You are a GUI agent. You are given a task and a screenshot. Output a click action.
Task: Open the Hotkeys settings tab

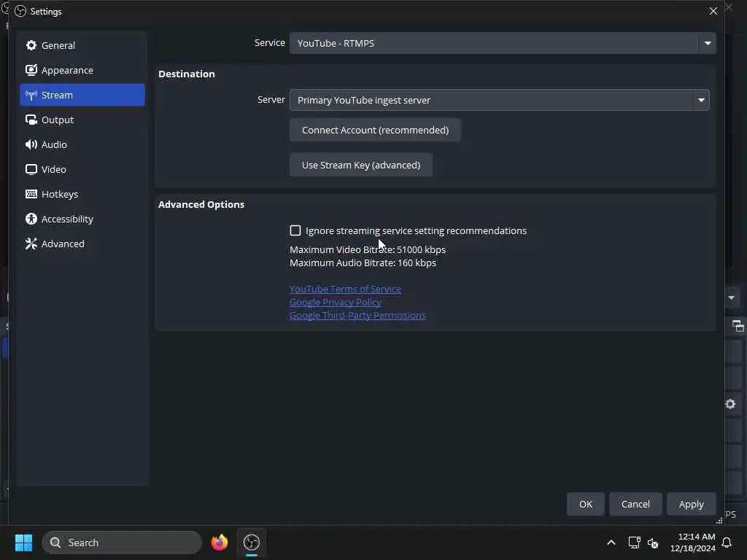point(82,194)
